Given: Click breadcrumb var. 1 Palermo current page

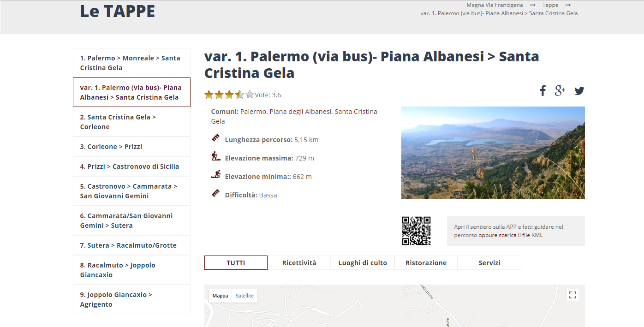Looking at the screenshot, I should pos(499,13).
